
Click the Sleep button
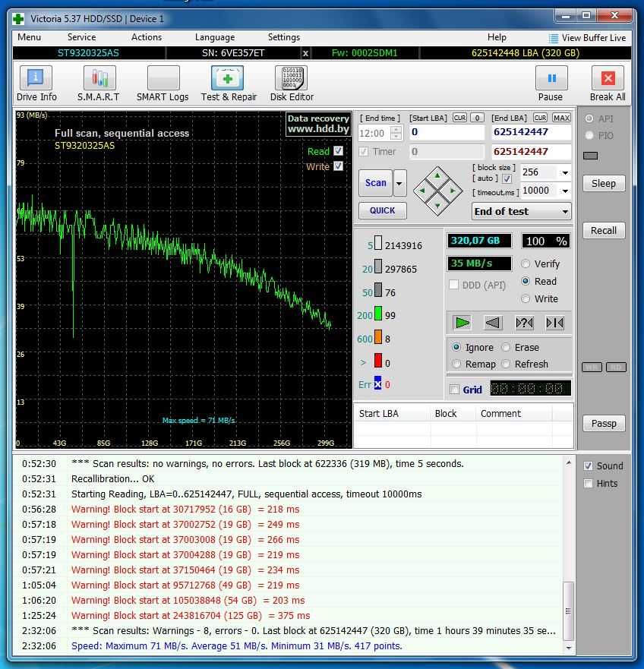[604, 184]
